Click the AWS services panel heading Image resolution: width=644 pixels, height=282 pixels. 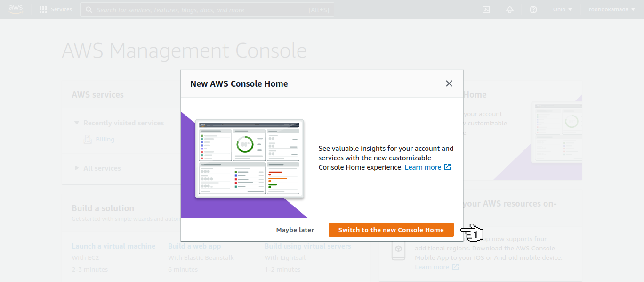coord(97,94)
